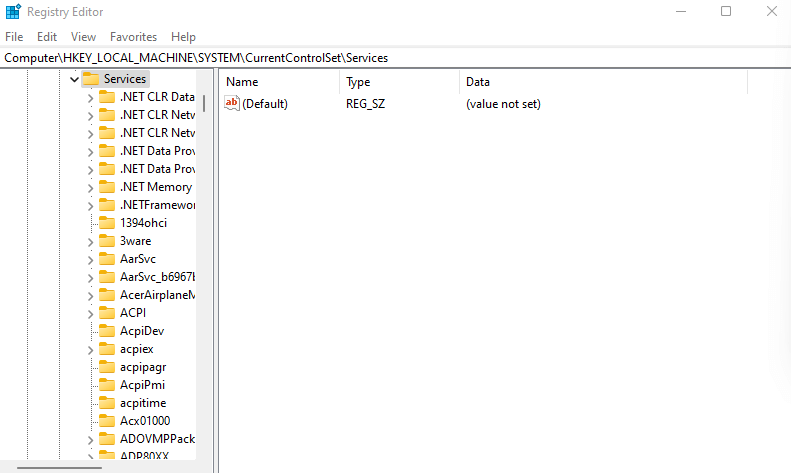791x473 pixels.
Task: Open the Help menu
Action: (x=183, y=37)
